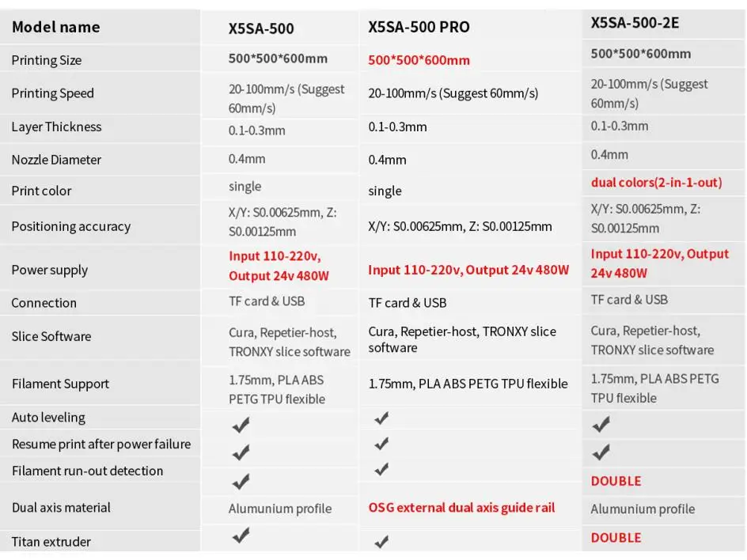Click X5SA-500 PRO Auto leveling checkmark
The height and width of the screenshot is (560, 747).
[x=381, y=418]
